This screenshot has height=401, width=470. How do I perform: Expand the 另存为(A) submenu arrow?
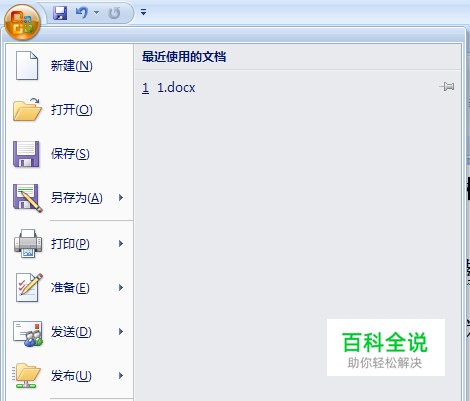(x=121, y=198)
